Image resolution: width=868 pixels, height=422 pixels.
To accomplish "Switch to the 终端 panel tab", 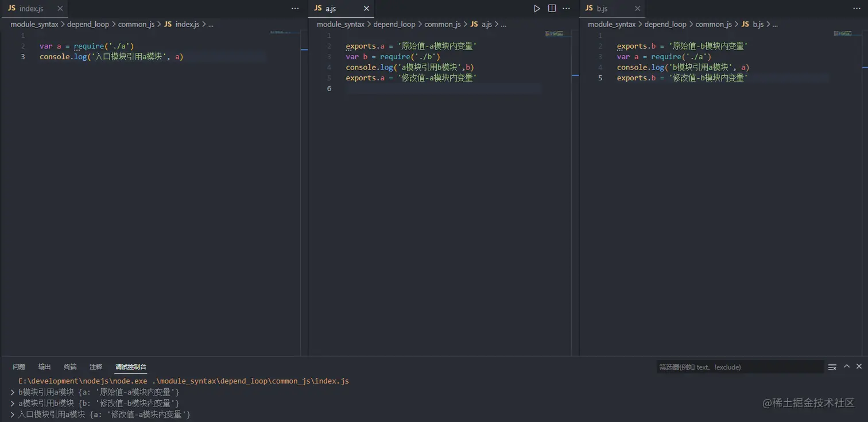I will point(70,367).
